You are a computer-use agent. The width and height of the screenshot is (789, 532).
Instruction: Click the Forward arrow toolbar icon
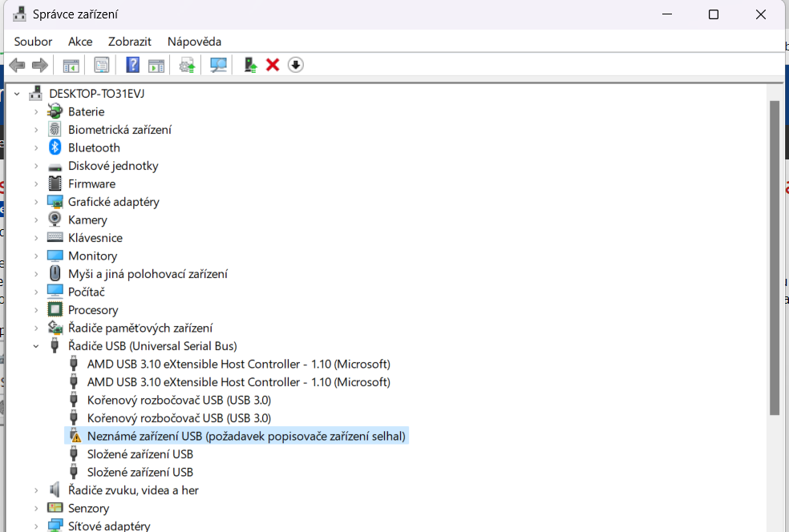coord(40,65)
